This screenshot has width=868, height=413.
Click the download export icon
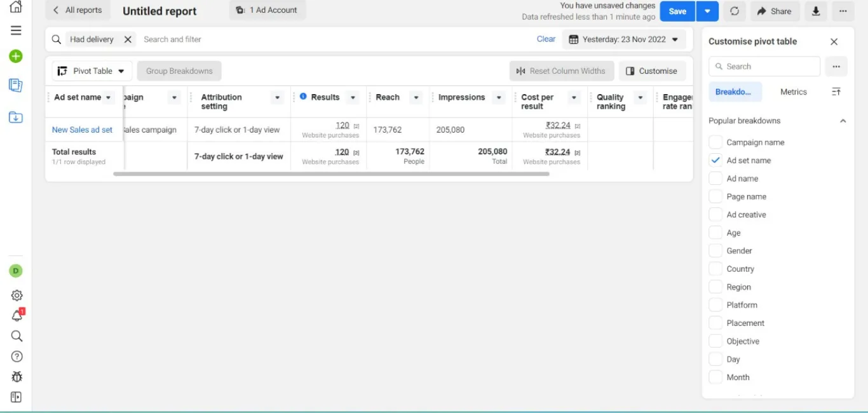[816, 11]
